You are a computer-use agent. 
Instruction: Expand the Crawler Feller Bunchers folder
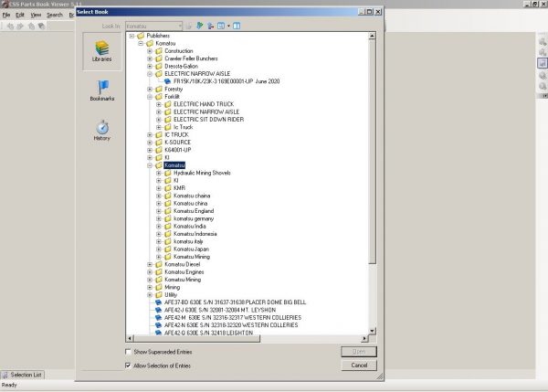pyautogui.click(x=150, y=58)
